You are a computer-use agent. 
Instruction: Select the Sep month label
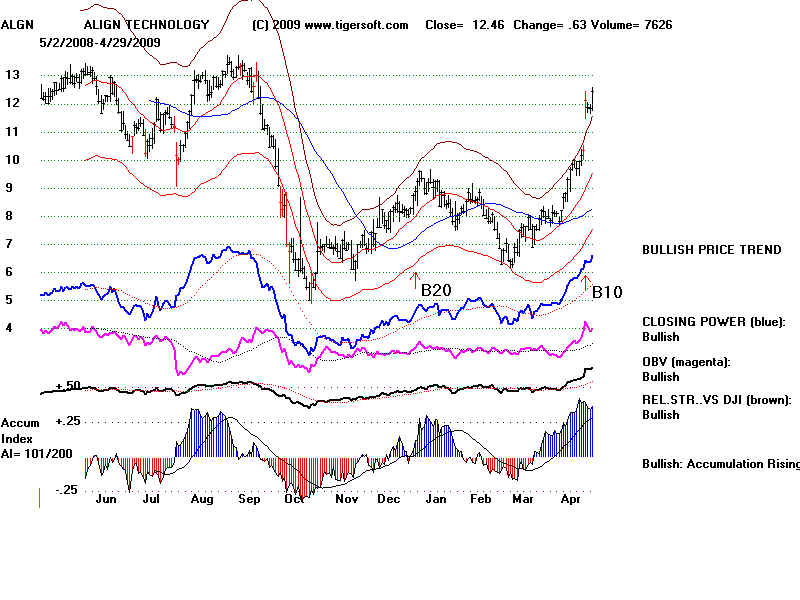tap(249, 499)
